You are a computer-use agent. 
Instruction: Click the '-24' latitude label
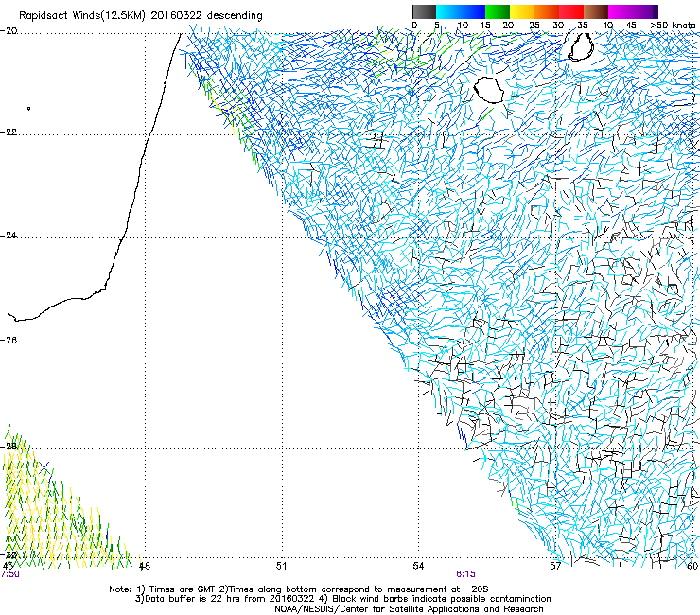point(9,236)
